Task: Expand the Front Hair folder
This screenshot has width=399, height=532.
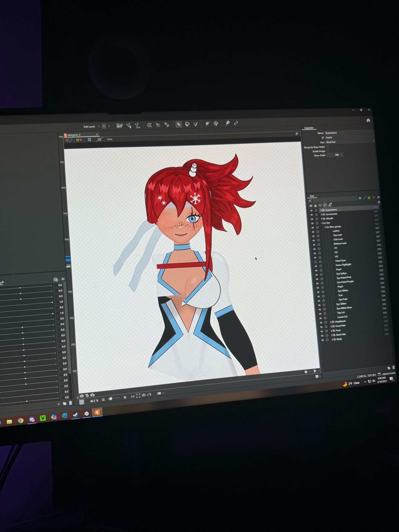Action: [x=331, y=326]
